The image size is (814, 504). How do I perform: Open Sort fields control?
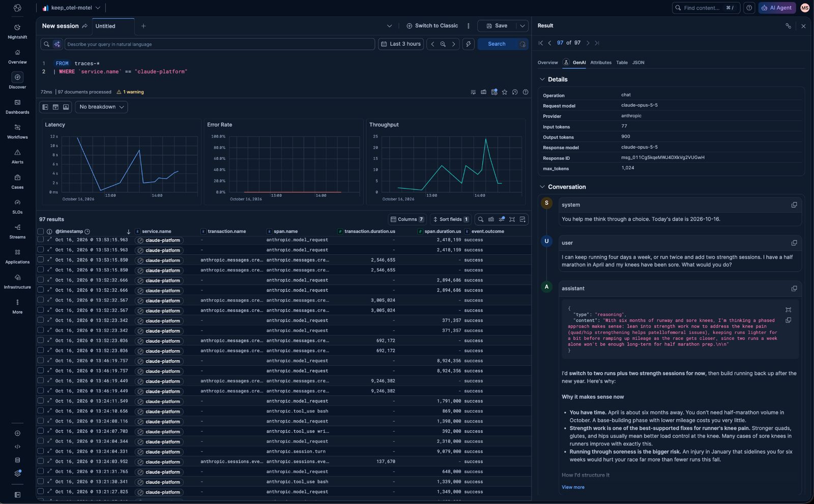coord(450,219)
